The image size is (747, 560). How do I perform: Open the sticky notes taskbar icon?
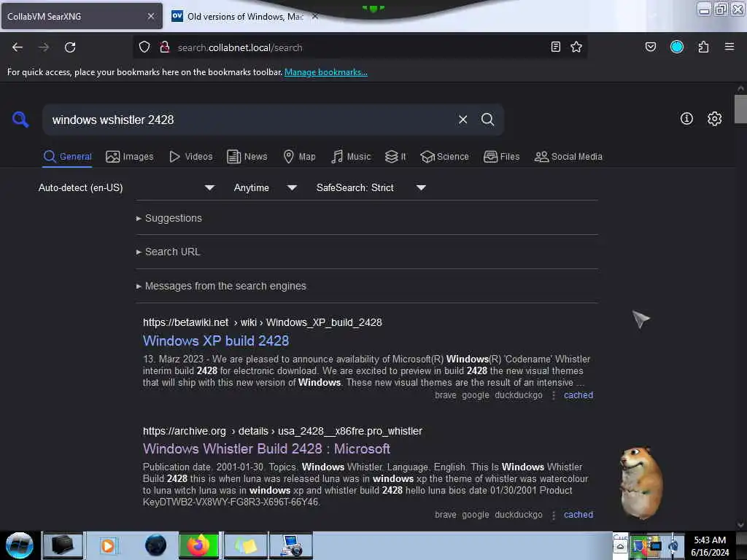pyautogui.click(x=245, y=545)
